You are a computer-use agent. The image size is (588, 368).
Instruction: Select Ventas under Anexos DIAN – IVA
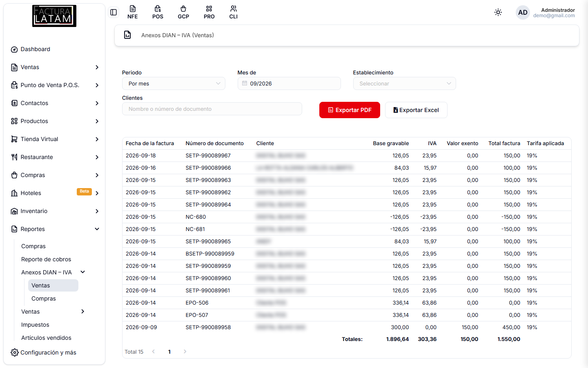pos(53,285)
